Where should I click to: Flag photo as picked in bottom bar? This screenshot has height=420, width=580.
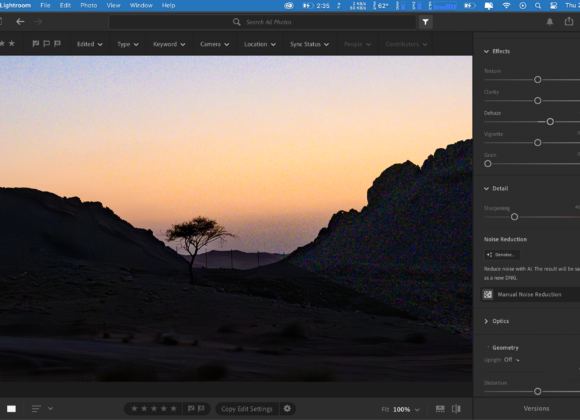pyautogui.click(x=191, y=409)
